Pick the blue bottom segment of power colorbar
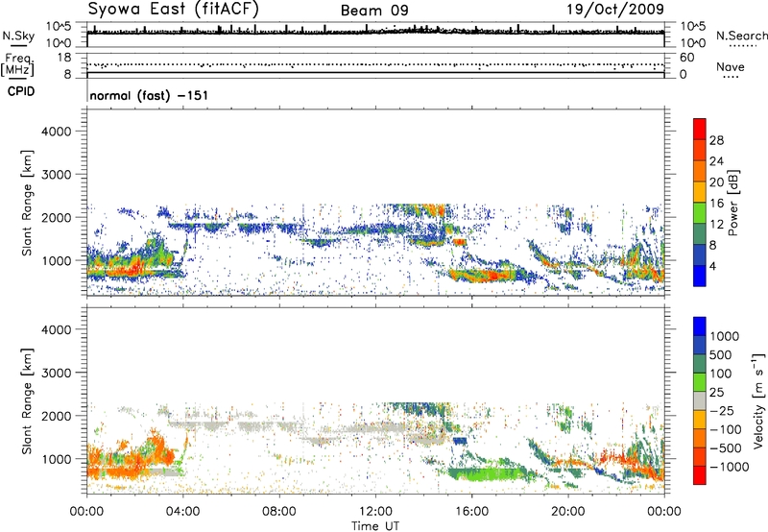 pos(700,277)
